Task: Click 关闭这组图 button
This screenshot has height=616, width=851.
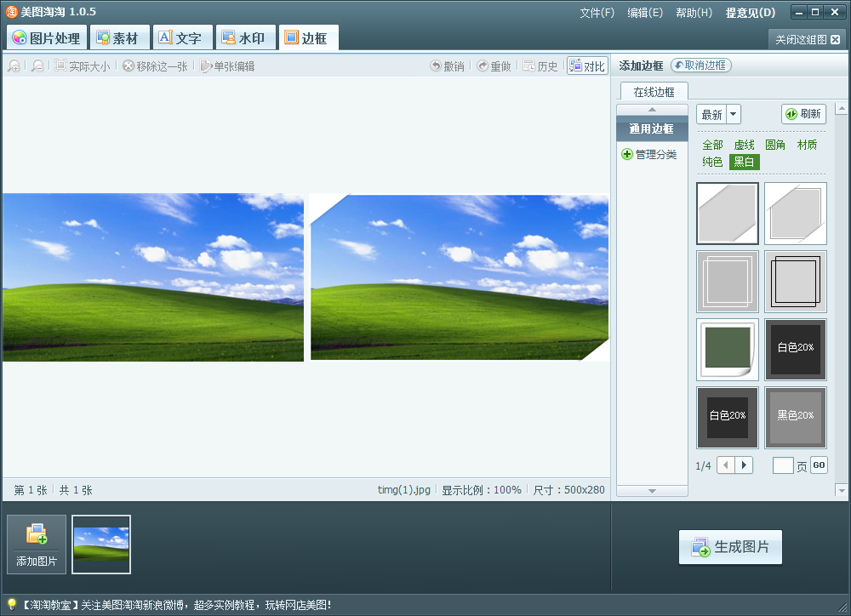Action: (807, 39)
